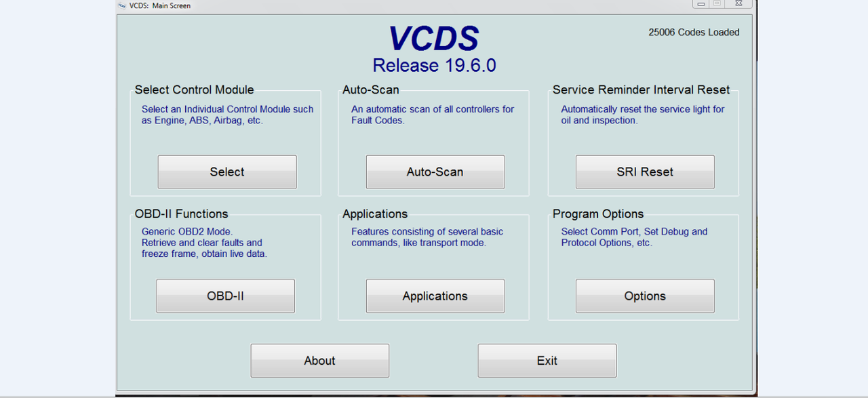Screen dimensions: 868x398
Task: Exit the VCDS program
Action: click(547, 361)
